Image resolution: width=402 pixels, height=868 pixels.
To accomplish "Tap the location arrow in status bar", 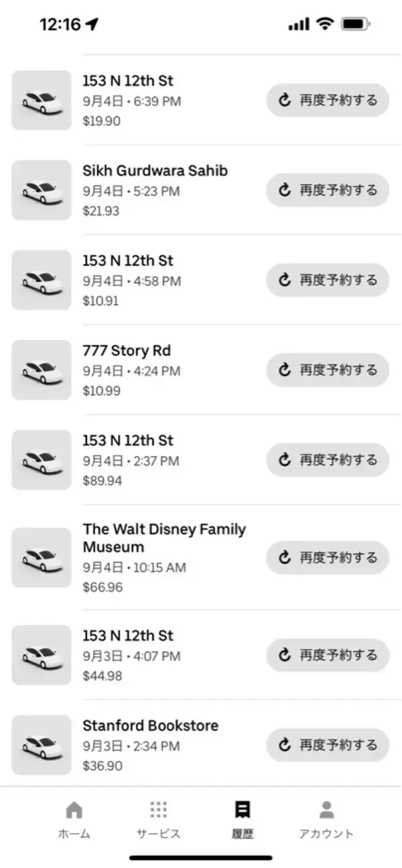I will point(92,25).
